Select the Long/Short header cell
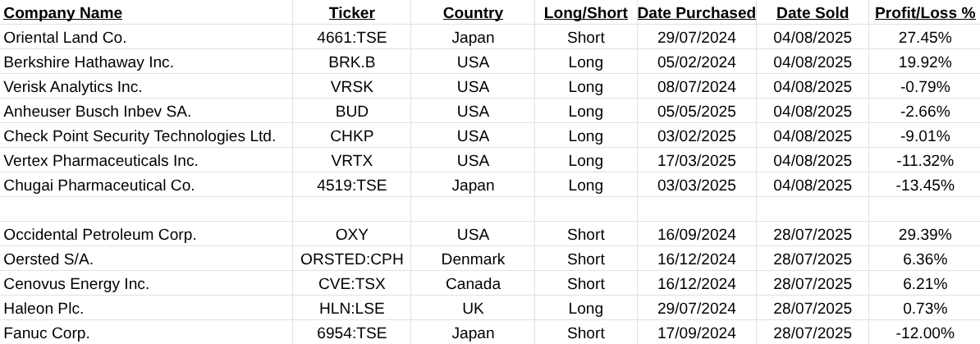The width and height of the screenshot is (980, 344). (585, 13)
